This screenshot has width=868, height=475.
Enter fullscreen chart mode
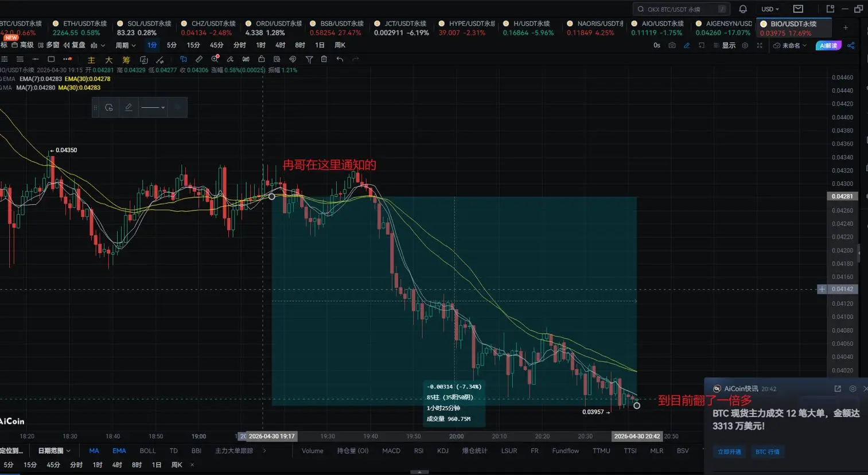click(x=760, y=45)
